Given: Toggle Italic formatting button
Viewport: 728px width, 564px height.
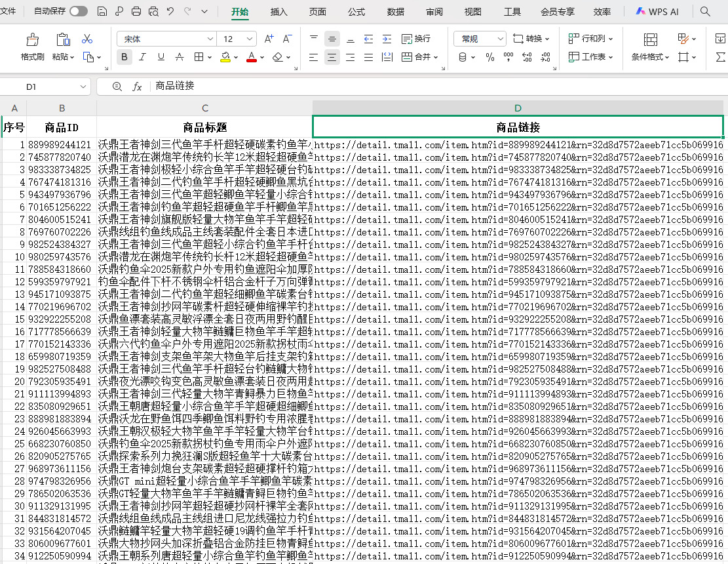Looking at the screenshot, I should click(143, 57).
